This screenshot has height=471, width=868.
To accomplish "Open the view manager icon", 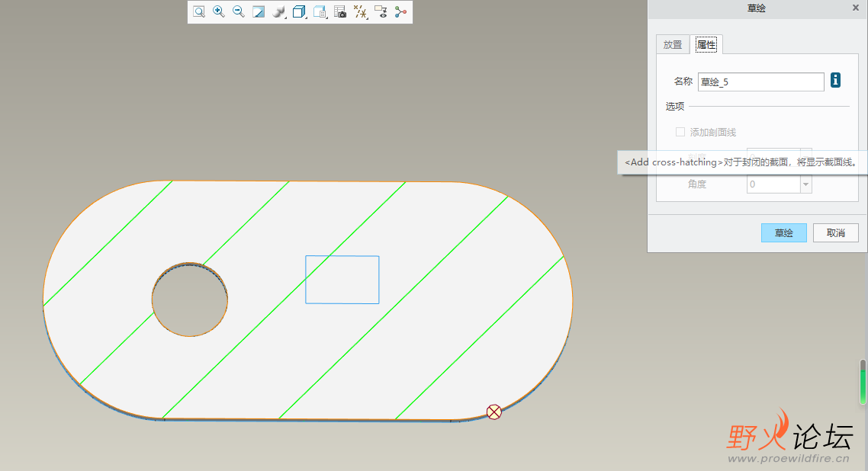I will (320, 11).
